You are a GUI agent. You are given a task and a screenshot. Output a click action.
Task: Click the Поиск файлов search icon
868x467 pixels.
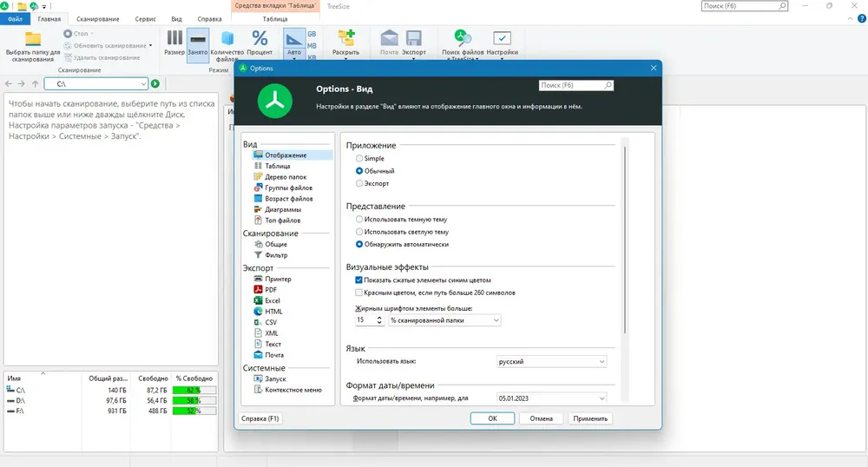(x=463, y=37)
